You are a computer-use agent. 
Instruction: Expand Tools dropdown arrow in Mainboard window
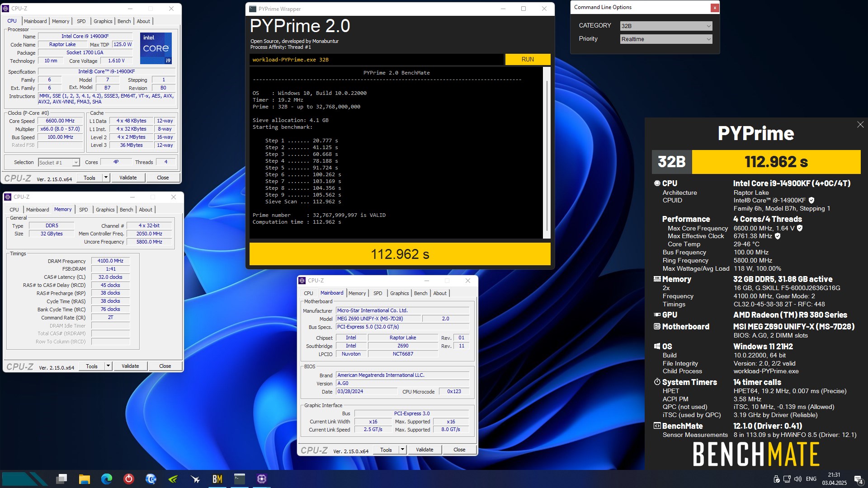(x=402, y=450)
